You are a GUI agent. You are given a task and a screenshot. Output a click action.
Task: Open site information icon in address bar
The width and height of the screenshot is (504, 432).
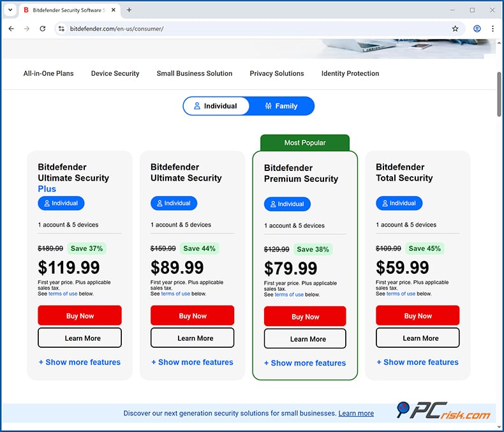click(x=61, y=29)
